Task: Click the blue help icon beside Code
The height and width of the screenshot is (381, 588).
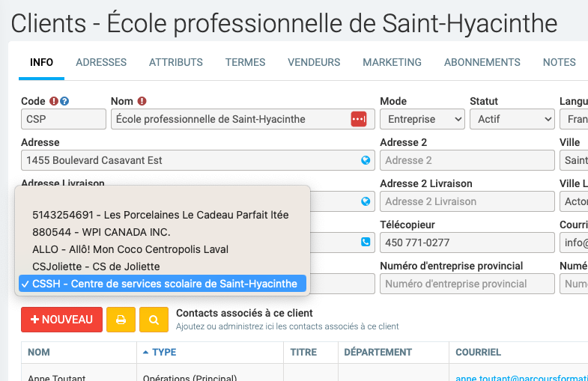Action: [64, 102]
